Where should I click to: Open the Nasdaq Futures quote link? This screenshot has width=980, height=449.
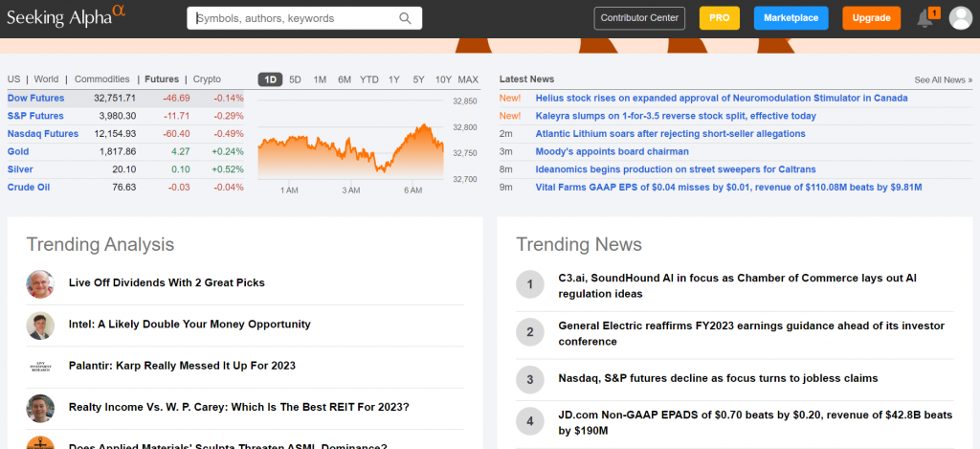point(43,133)
